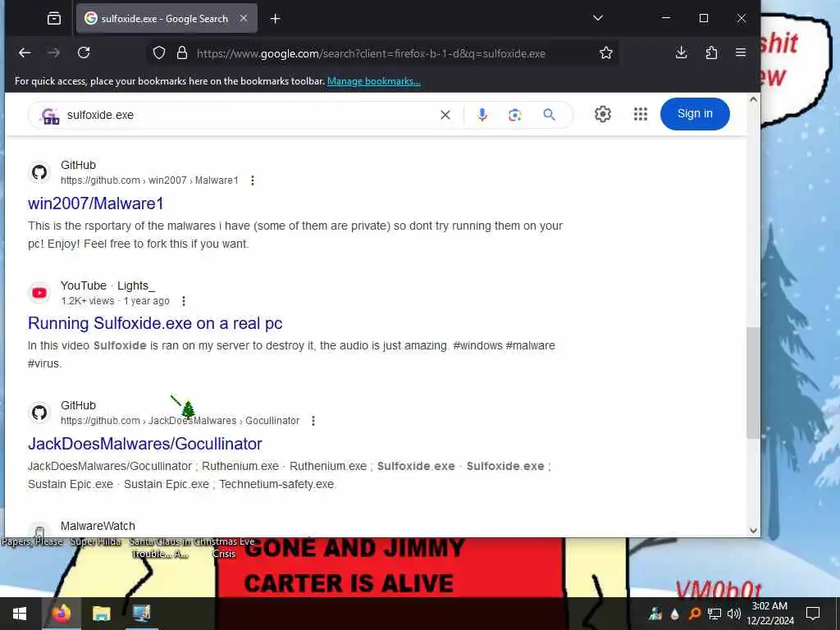Open the JackDoesMalwares/Gocullinator result link
Image resolution: width=840 pixels, height=630 pixels.
tap(144, 444)
